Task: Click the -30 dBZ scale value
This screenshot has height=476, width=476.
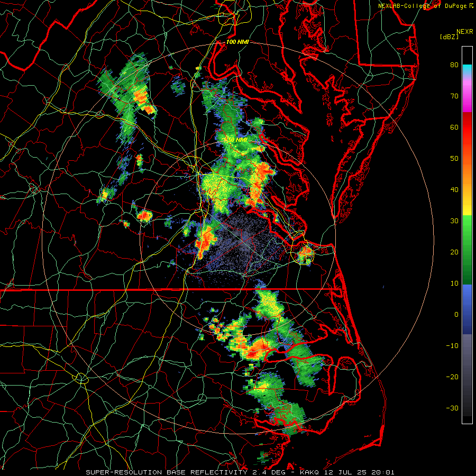Action: coord(452,408)
